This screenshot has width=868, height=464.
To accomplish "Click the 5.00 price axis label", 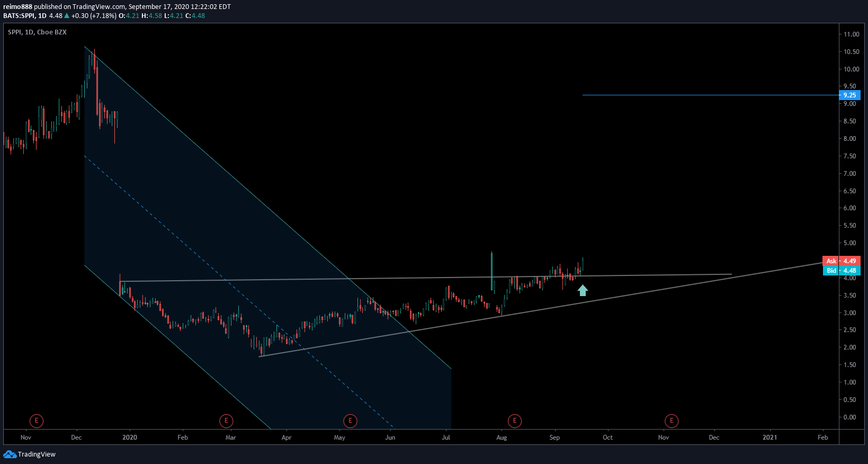I will [850, 243].
